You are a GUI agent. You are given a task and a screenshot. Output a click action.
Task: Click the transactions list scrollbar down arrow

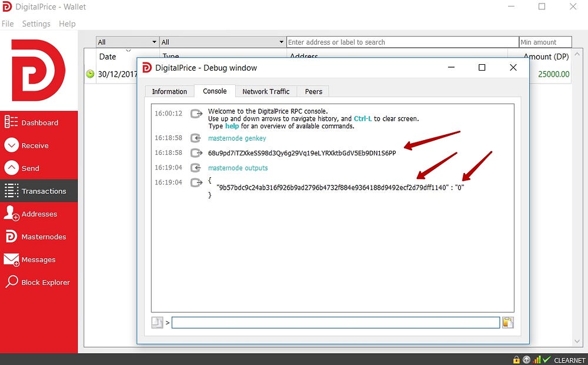pos(577,341)
